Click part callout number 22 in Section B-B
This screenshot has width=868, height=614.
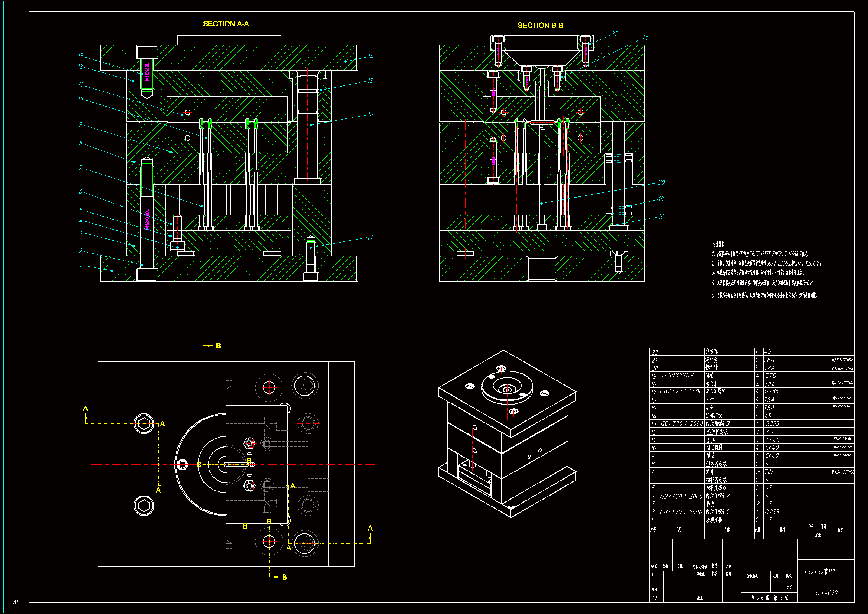[x=615, y=34]
